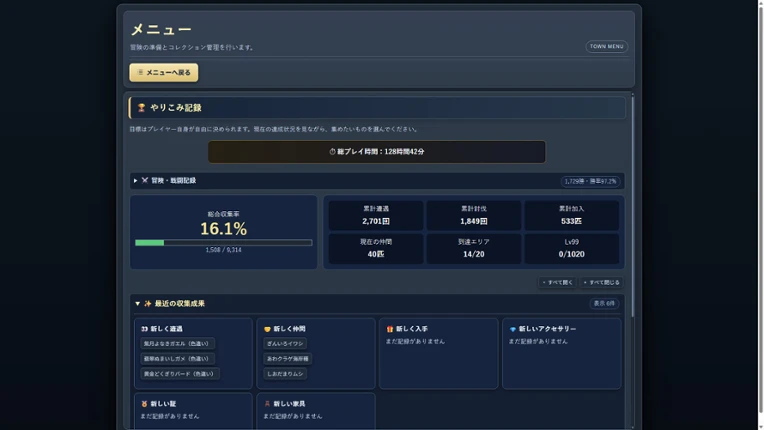Click the 到達エリア 14/20 stat tile
764x430 pixels.
[474, 248]
